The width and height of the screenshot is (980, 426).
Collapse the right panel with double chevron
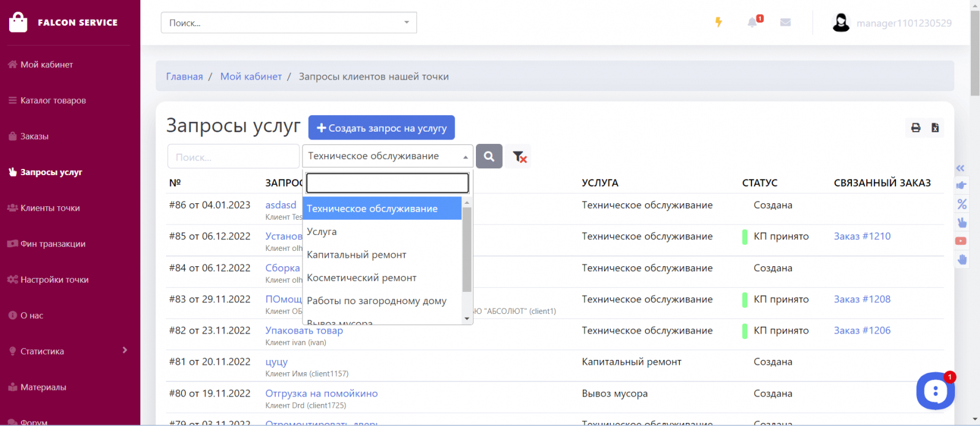pyautogui.click(x=960, y=168)
